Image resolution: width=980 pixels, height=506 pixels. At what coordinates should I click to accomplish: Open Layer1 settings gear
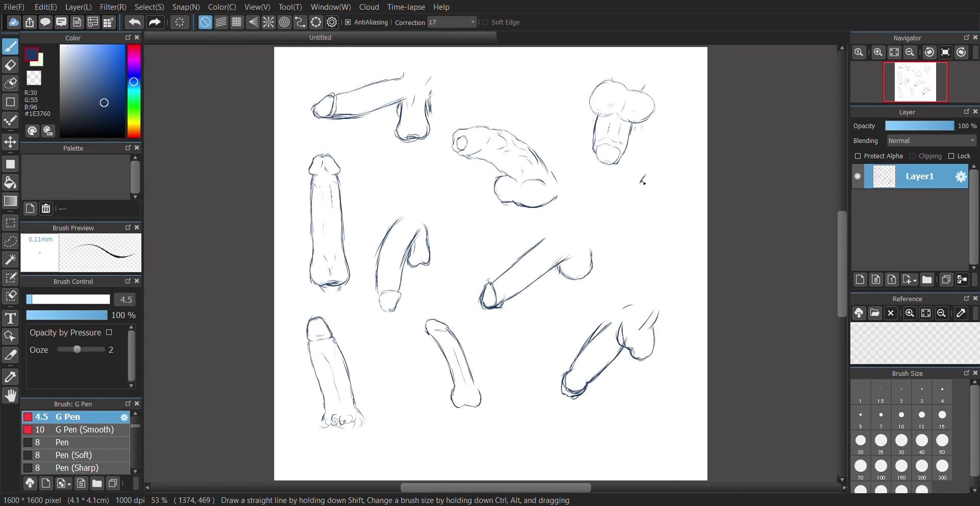tap(961, 176)
